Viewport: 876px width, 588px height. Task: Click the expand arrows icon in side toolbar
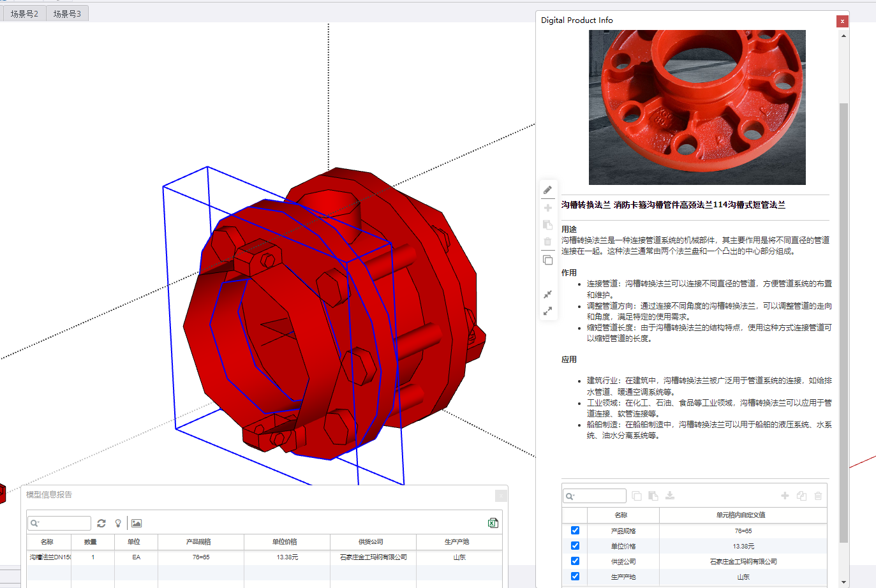[x=547, y=311]
